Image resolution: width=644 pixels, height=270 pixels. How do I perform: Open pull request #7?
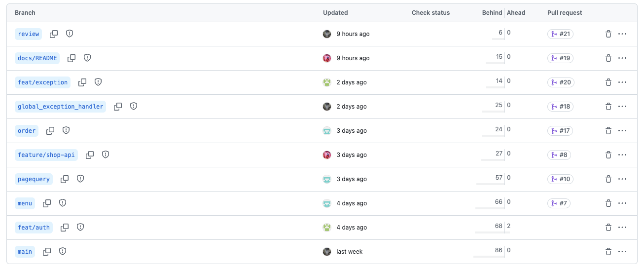[x=559, y=203]
